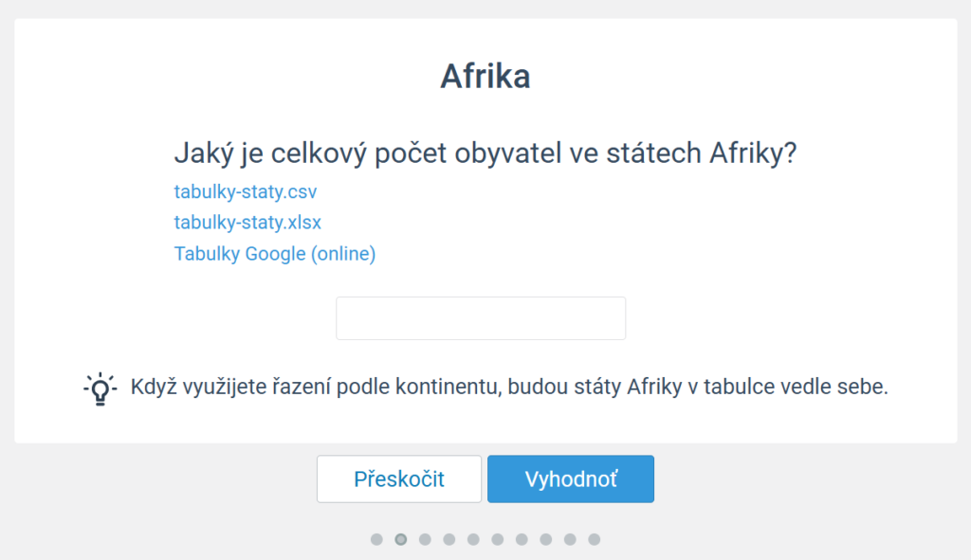Go to the first progress dot
Viewport: 971px width, 560px height.
click(x=376, y=539)
